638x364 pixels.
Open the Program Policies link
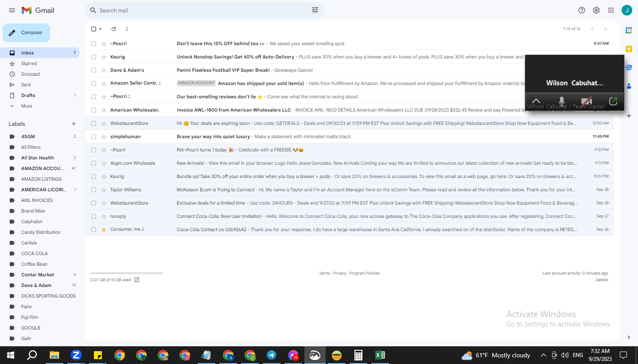point(364,273)
